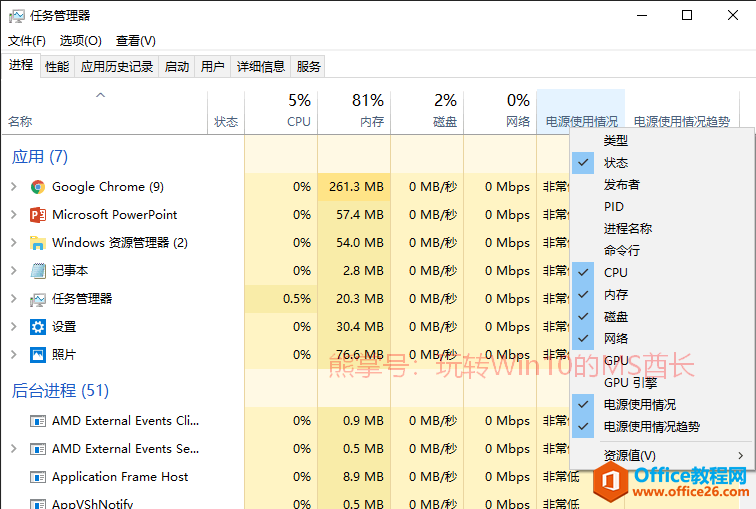756x509 pixels.
Task: Click the Application Frame Host icon
Action: 38,477
